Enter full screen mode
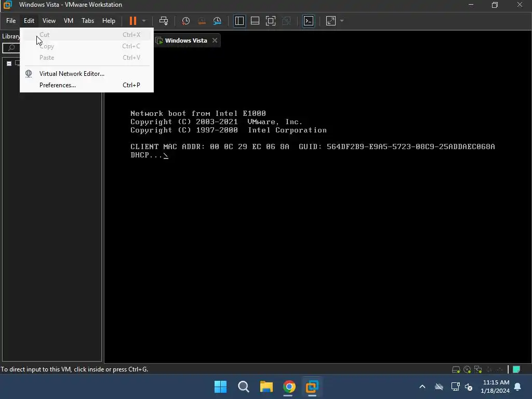The height and width of the screenshot is (399, 532). [270, 21]
